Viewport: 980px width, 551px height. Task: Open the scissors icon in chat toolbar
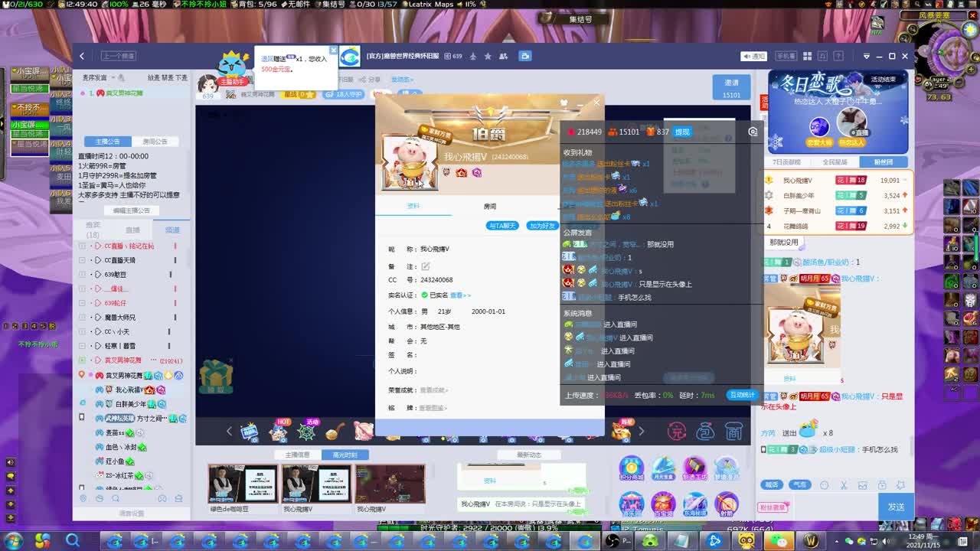click(844, 485)
